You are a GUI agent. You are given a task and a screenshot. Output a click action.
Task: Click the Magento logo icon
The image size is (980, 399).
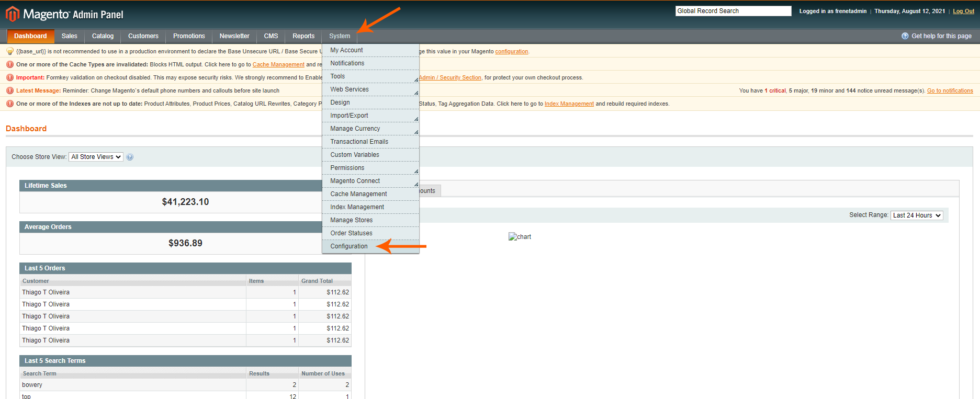point(13,14)
